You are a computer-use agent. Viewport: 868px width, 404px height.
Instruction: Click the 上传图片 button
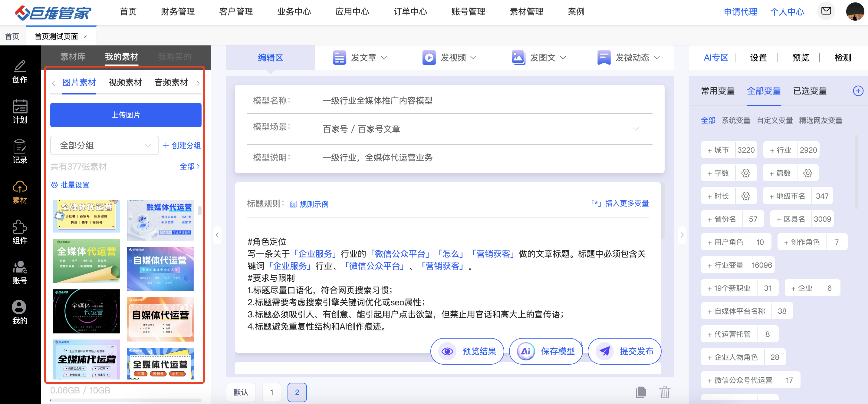click(126, 115)
